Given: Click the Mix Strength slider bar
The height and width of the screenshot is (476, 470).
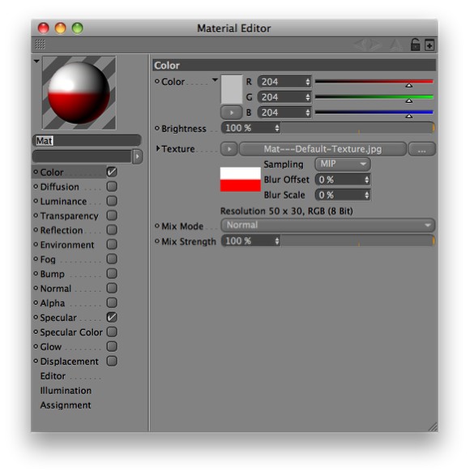Looking at the screenshot, I should click(x=357, y=241).
